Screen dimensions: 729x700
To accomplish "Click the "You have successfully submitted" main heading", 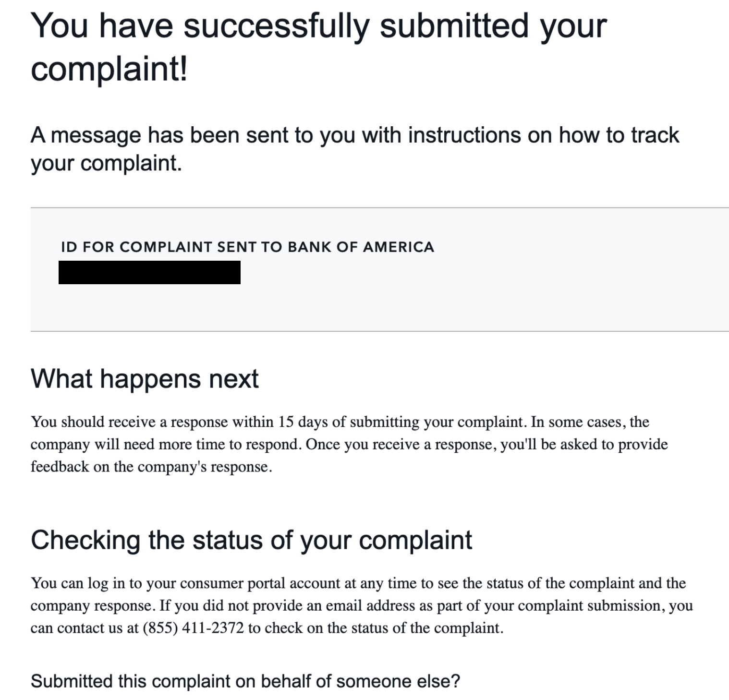I will point(318,26).
